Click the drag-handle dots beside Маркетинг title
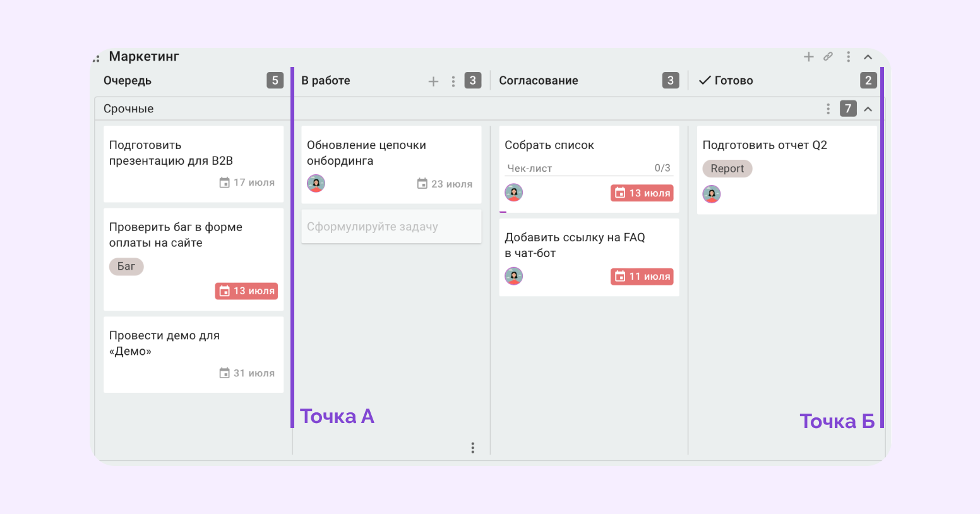980x514 pixels. (97, 59)
